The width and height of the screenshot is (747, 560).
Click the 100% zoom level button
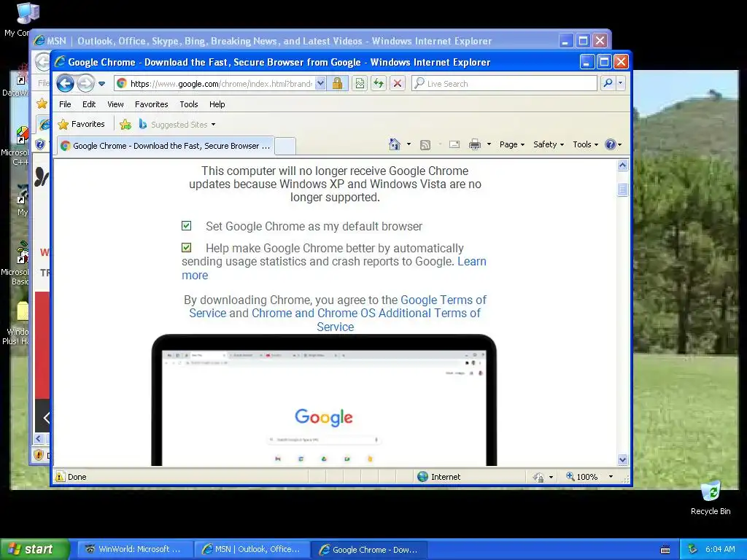(581, 477)
